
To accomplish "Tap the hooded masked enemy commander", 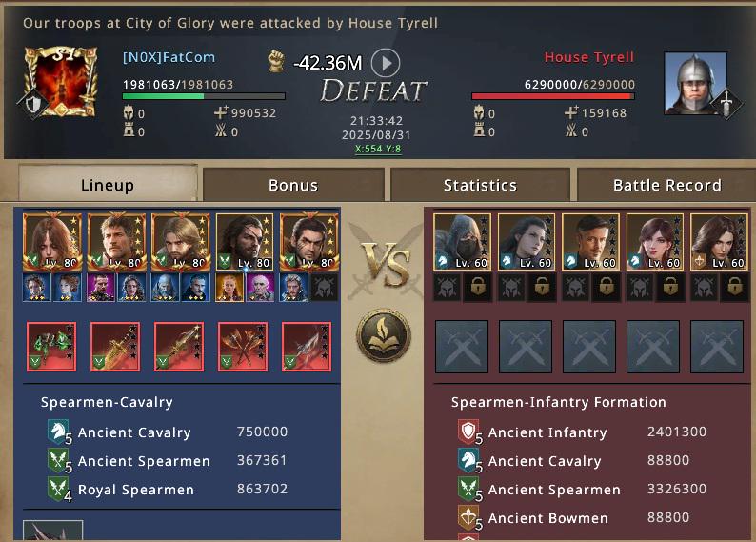I will [x=462, y=242].
